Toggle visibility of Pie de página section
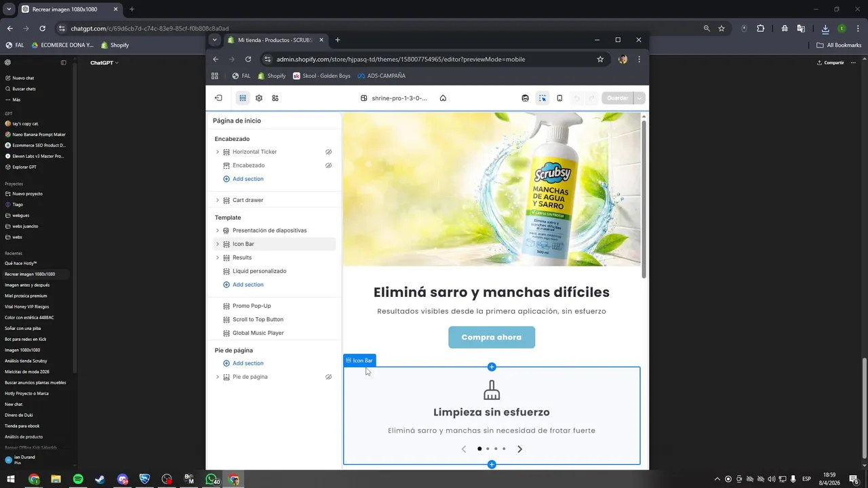Screen dimensions: 868x488 click(x=328, y=377)
